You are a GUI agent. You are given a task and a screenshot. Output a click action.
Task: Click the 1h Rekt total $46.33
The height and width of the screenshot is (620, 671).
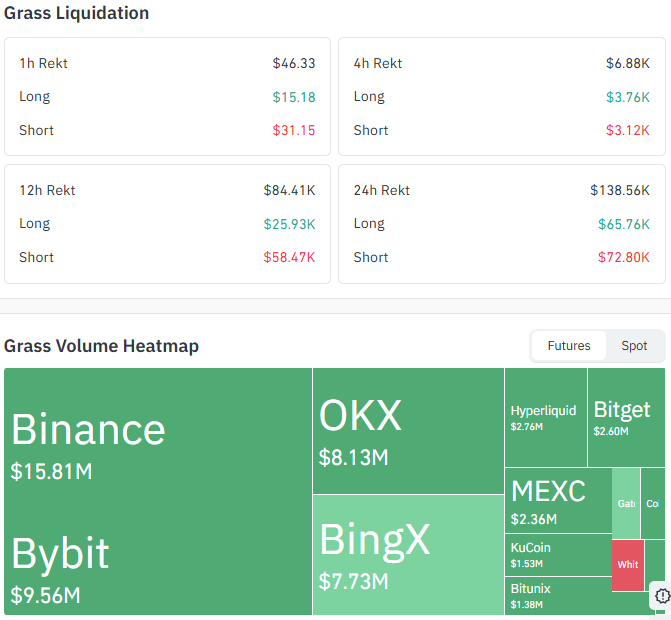click(x=294, y=63)
